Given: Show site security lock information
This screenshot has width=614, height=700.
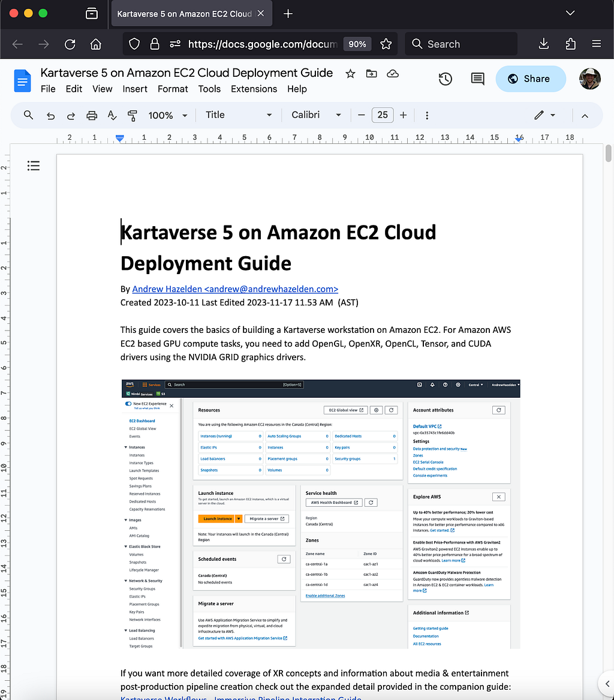Looking at the screenshot, I should [154, 44].
